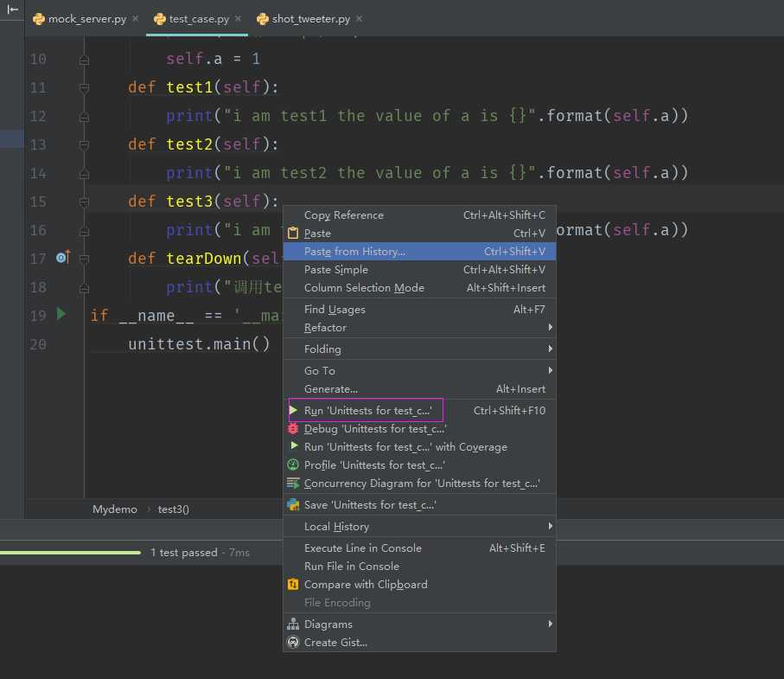Place the cursor on unittest.main() line
This screenshot has width=784, height=679.
click(x=199, y=344)
